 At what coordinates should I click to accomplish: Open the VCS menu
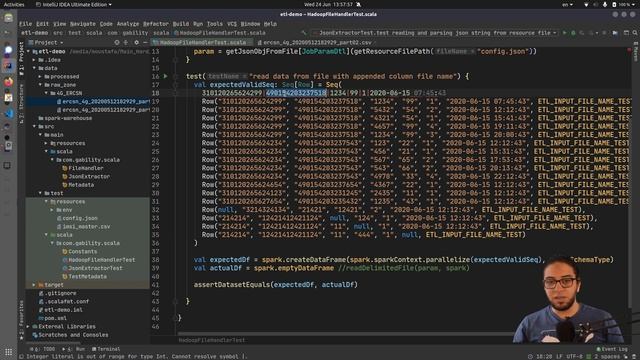tap(232, 24)
